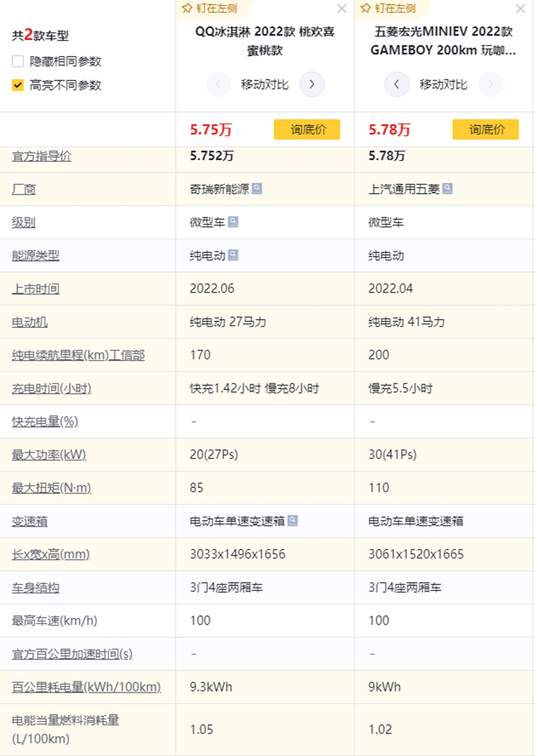Image resolution: width=535 pixels, height=756 pixels.
Task: Click the 85 torque value
Action: tap(197, 488)
